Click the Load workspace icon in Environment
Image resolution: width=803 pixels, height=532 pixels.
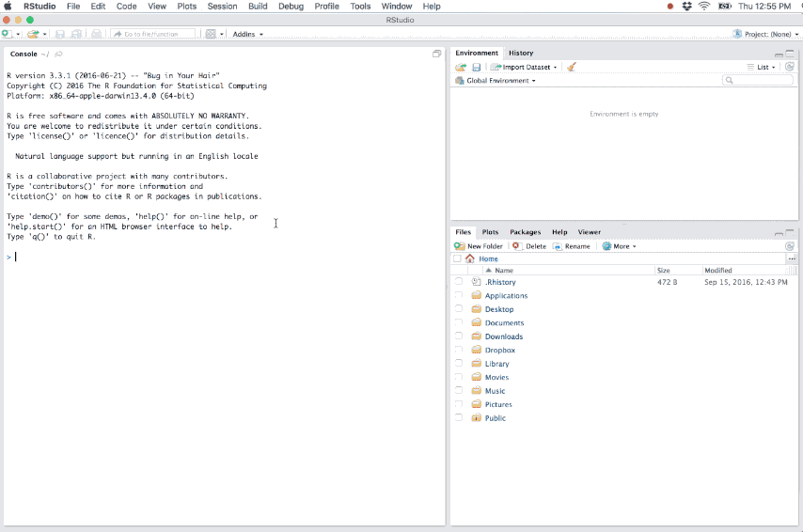point(461,67)
